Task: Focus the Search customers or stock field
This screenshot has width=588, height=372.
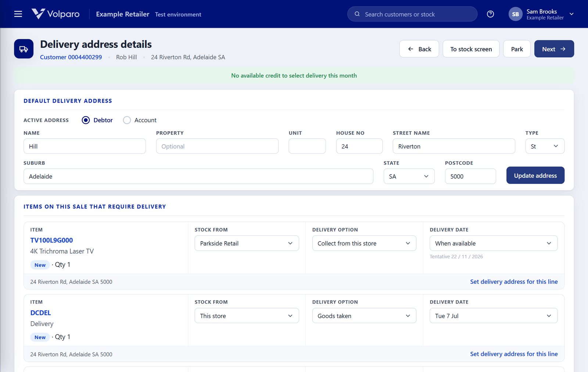Action: pos(412,14)
